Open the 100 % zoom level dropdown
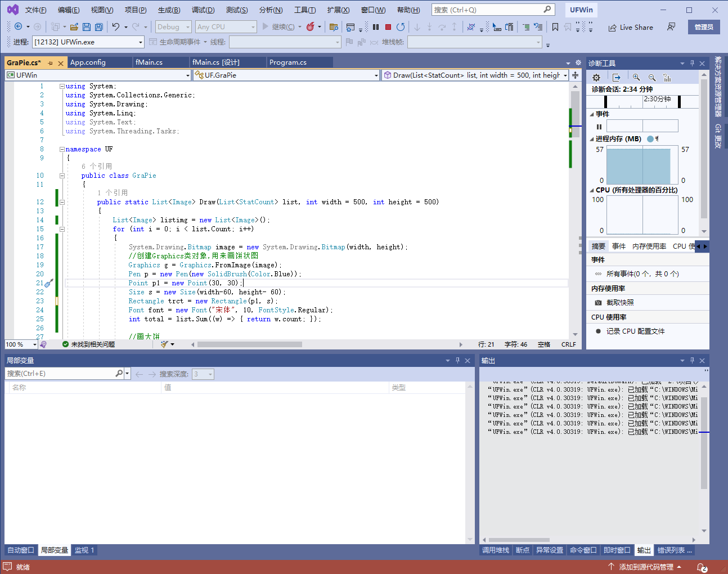The width and height of the screenshot is (728, 574). (21, 344)
